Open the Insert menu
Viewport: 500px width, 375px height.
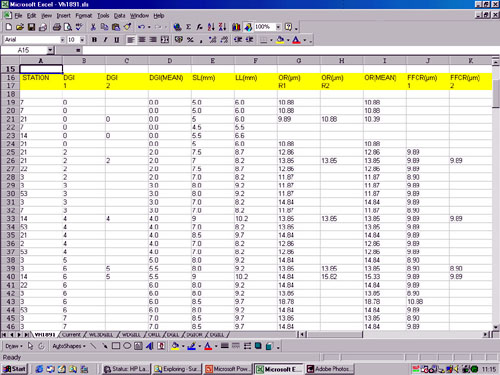[63, 16]
